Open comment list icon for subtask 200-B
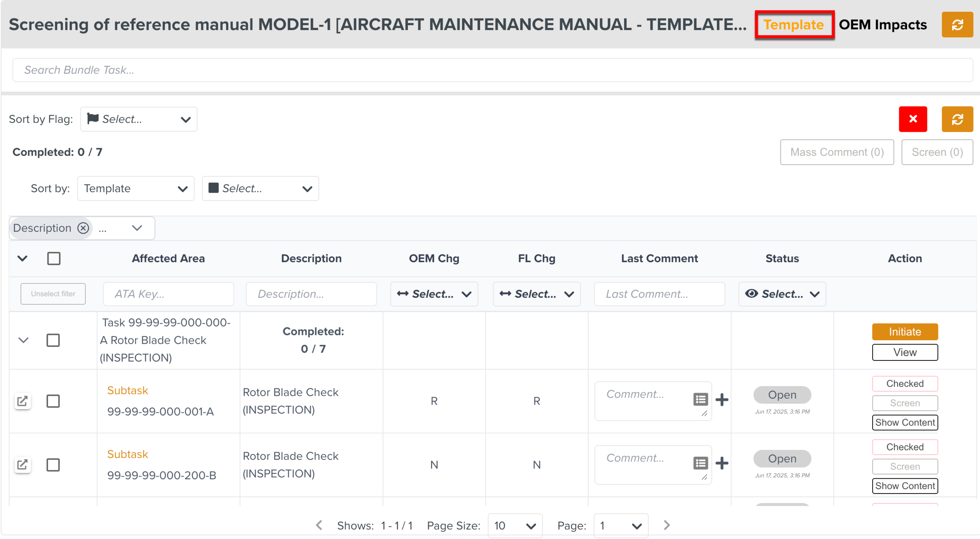The width and height of the screenshot is (980, 539). tap(700, 463)
